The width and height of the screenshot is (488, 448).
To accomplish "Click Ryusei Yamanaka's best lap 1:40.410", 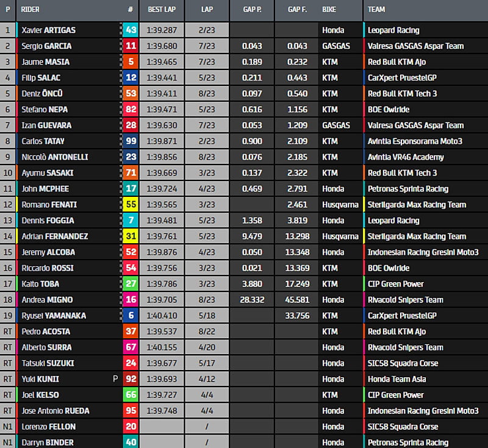I will click(162, 316).
